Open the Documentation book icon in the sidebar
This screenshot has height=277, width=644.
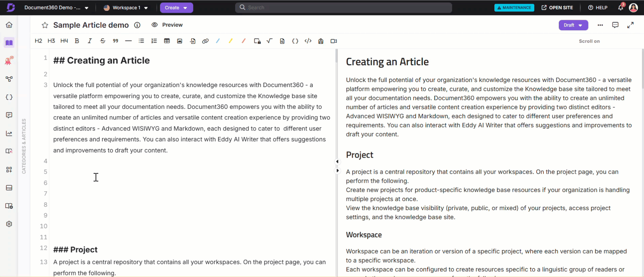coord(9,43)
